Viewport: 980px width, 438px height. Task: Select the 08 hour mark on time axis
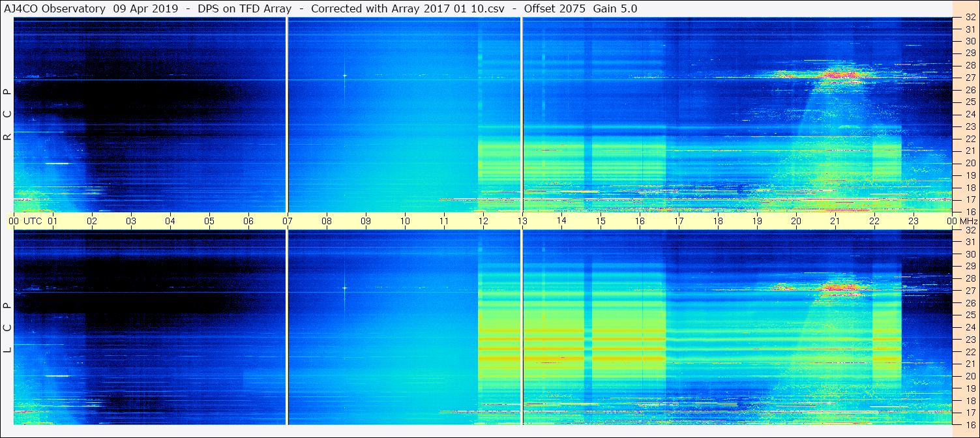[x=327, y=221]
